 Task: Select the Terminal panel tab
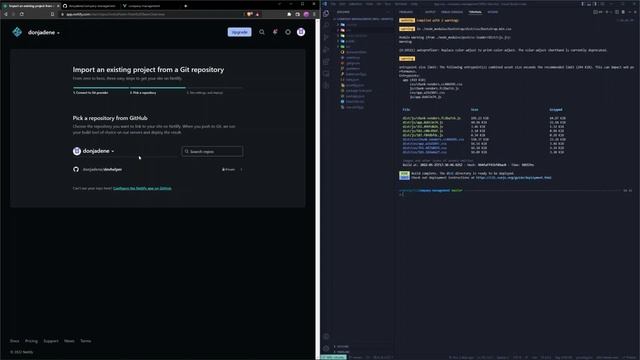click(475, 12)
